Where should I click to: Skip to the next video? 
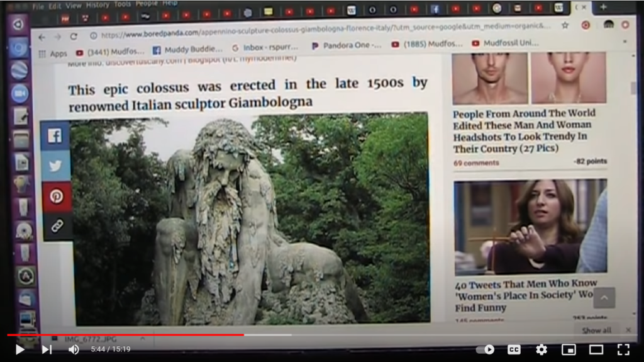(47, 349)
